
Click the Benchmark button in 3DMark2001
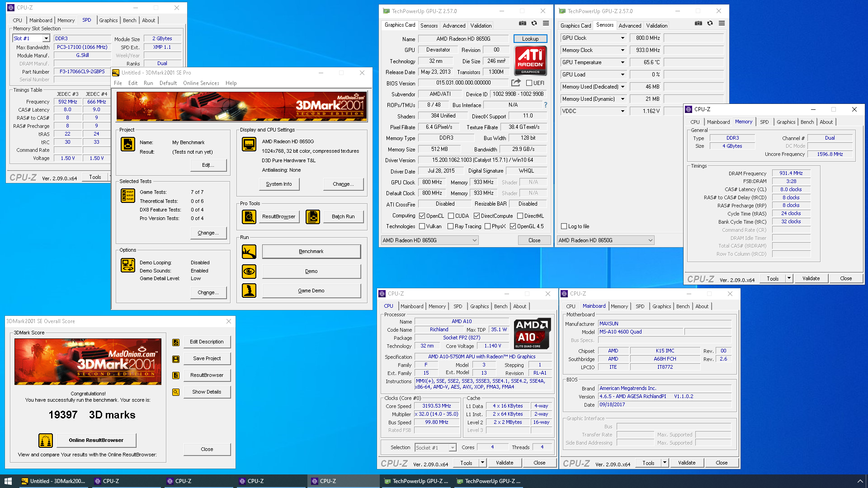tap(311, 252)
